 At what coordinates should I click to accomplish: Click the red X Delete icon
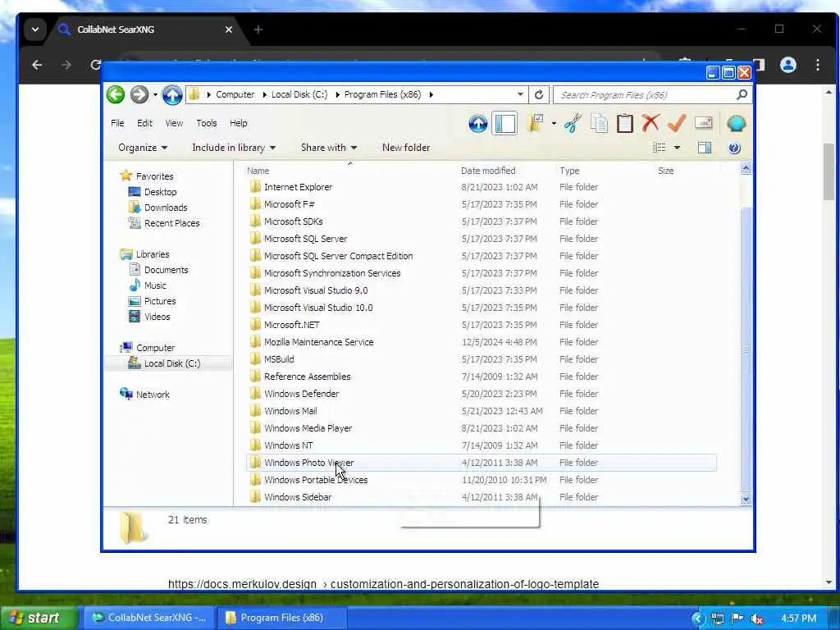(651, 123)
